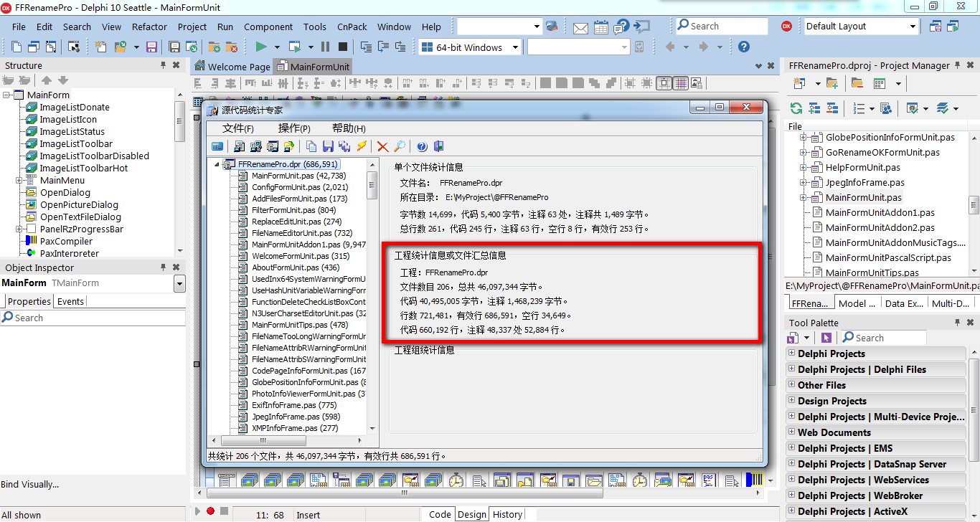The width and height of the screenshot is (980, 522).
Task: Click the black Program Reset stop icon
Action: (x=343, y=47)
